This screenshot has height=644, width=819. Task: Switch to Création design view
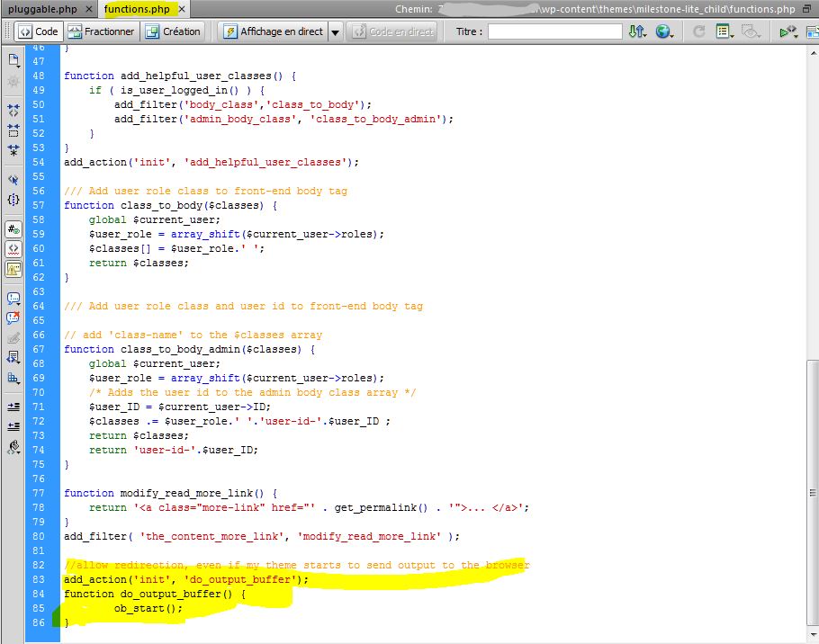pos(173,31)
